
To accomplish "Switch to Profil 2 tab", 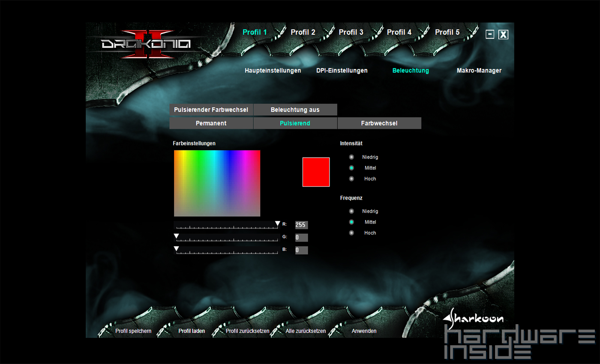I will point(303,32).
